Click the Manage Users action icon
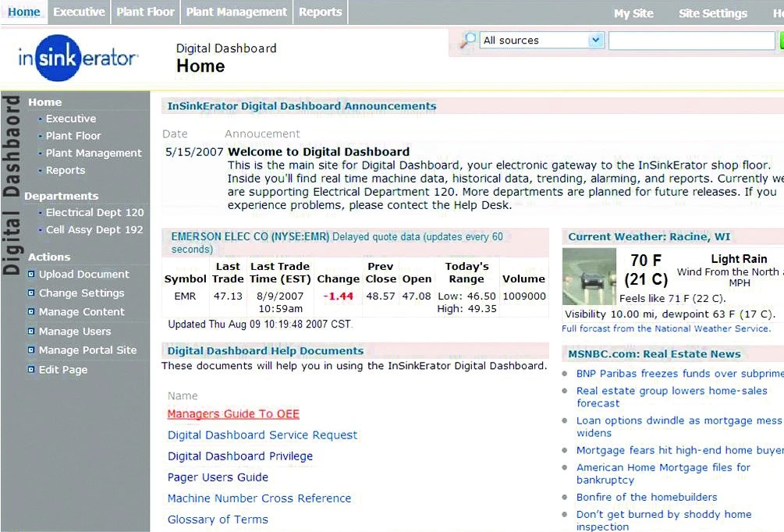This screenshot has width=784, height=532. click(31, 331)
